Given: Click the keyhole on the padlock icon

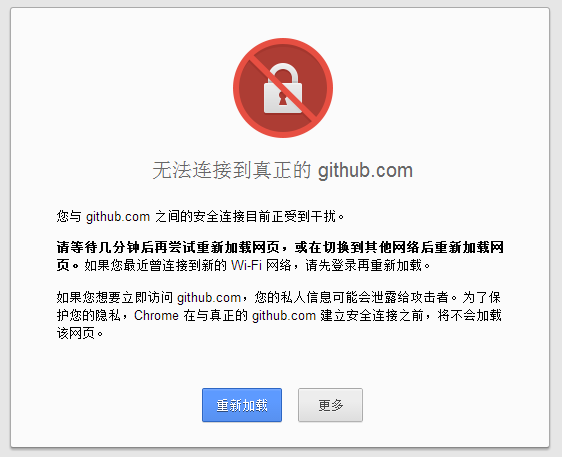Looking at the screenshot, I should pos(282,99).
